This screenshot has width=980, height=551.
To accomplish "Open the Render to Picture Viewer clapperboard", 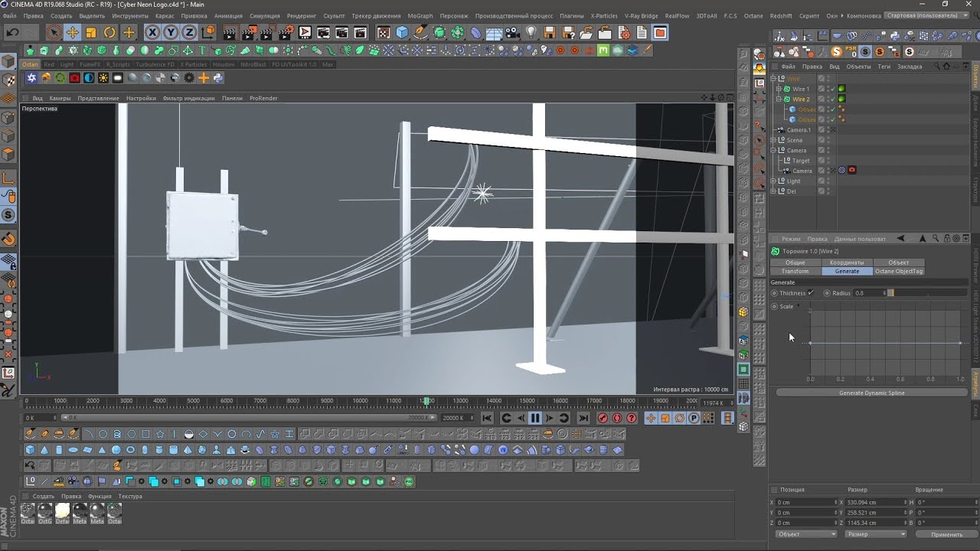I will point(249,32).
